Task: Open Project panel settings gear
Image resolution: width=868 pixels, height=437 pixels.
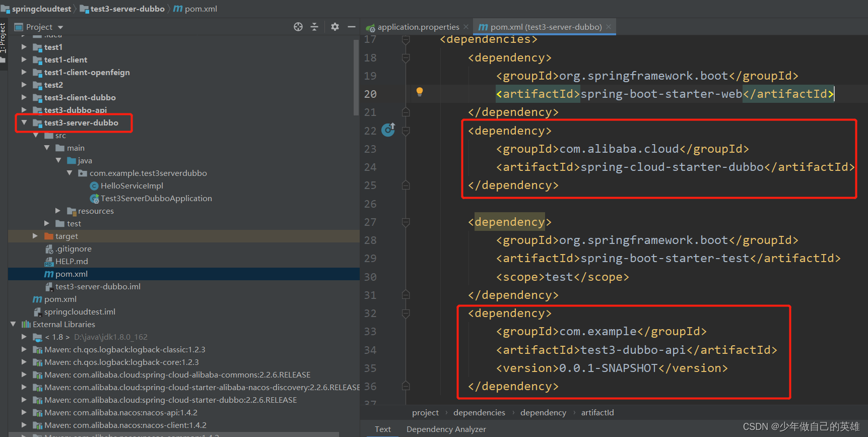Action: click(335, 27)
